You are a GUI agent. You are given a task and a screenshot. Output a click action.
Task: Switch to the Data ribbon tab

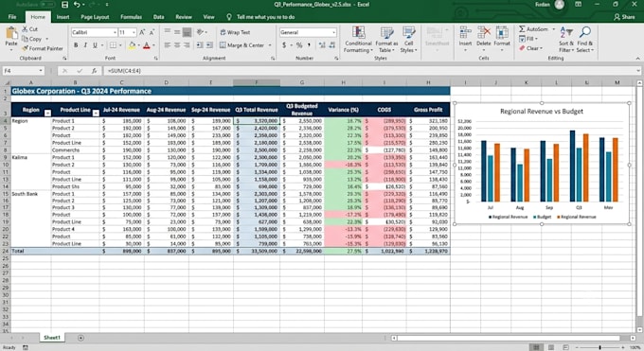[x=158, y=17]
